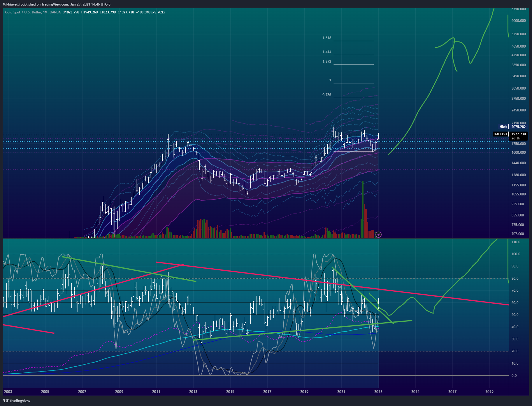This screenshot has height=406, width=532.
Task: Select the 1.414 Fibonacci level label
Action: tap(327, 52)
